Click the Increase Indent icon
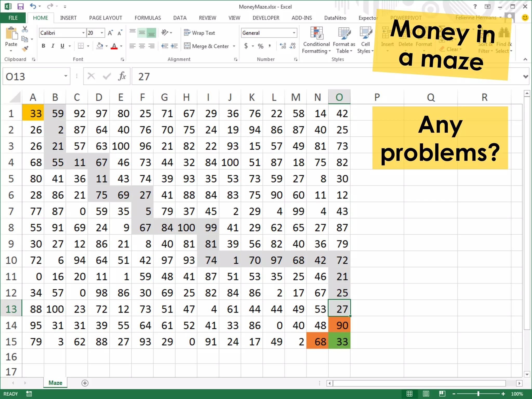The width and height of the screenshot is (532, 399). (x=174, y=46)
